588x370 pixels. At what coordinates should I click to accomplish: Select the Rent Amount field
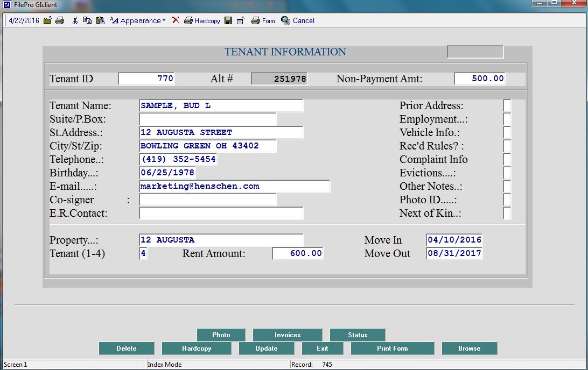(x=297, y=254)
